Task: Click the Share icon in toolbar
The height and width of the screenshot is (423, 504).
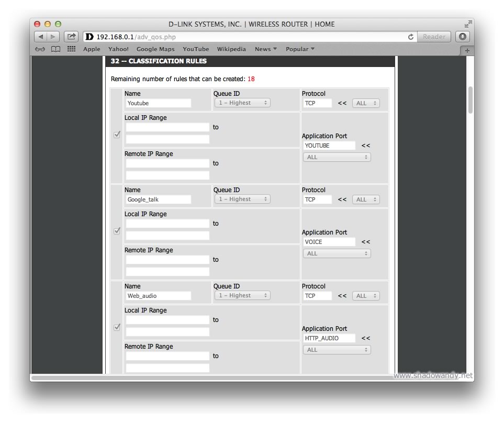Action: tap(71, 37)
